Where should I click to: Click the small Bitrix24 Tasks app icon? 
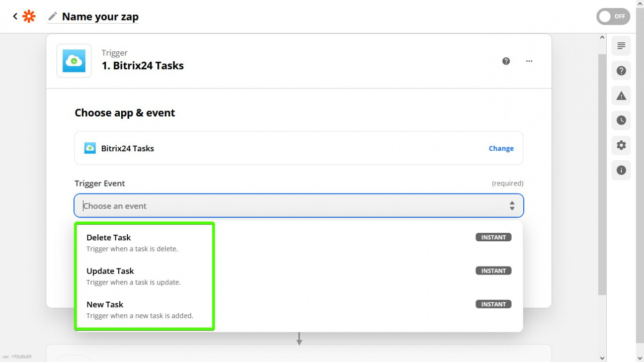(90, 148)
